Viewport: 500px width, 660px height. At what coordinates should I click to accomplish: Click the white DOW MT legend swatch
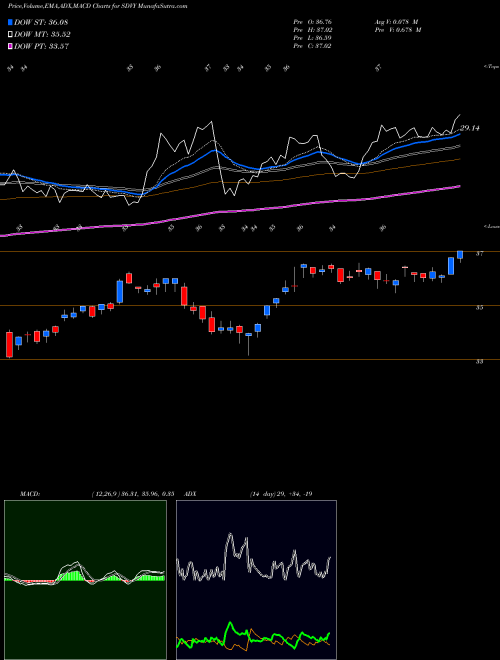point(10,35)
